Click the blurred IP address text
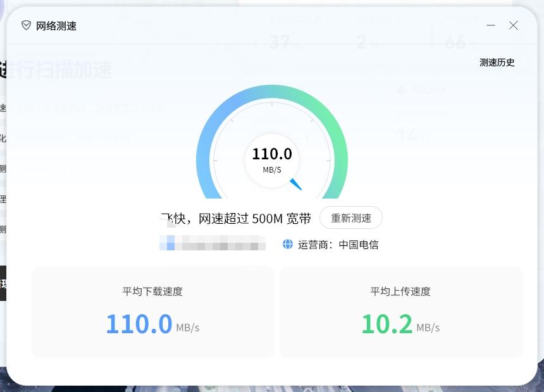Viewport: 544px width, 392px height. tap(213, 243)
